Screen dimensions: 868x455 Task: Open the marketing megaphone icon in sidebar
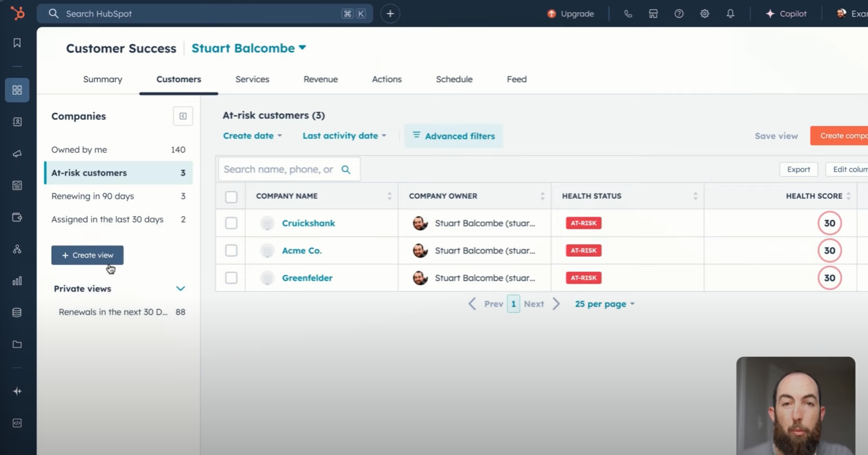17,154
